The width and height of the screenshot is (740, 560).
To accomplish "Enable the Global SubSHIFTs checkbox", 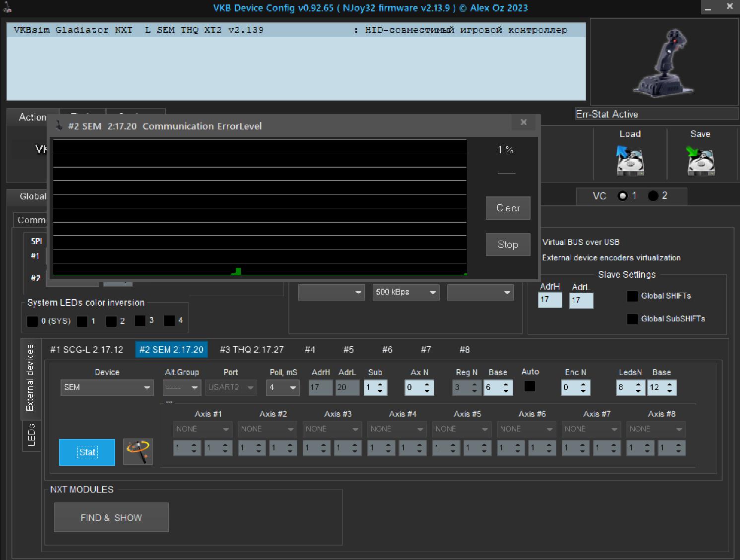I will [632, 319].
